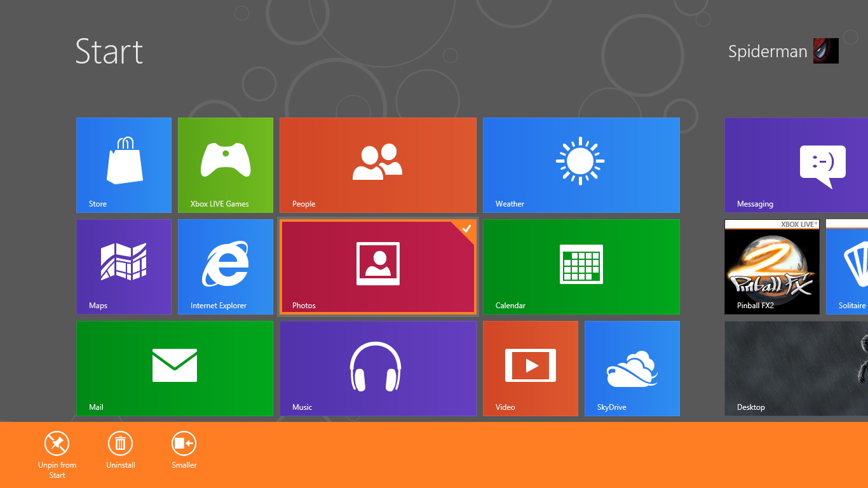Screen dimensions: 868x488
Task: Open the Solitaire tile
Action: point(847,267)
